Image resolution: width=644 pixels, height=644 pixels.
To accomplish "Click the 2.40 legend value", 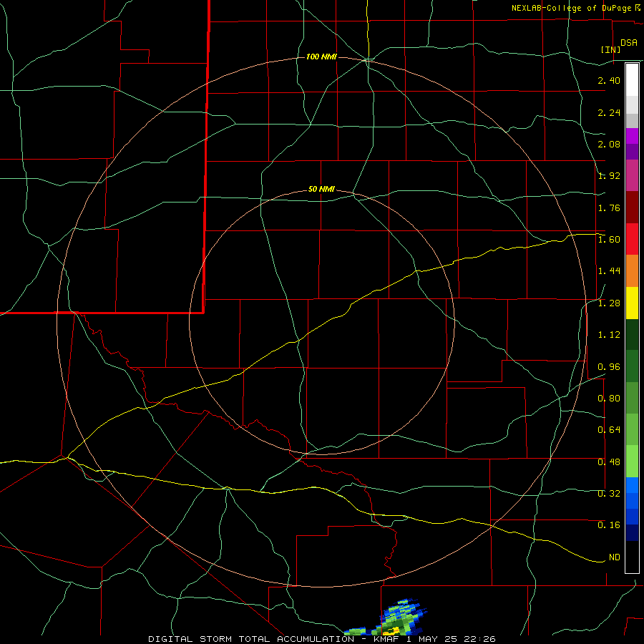I will tap(609, 80).
